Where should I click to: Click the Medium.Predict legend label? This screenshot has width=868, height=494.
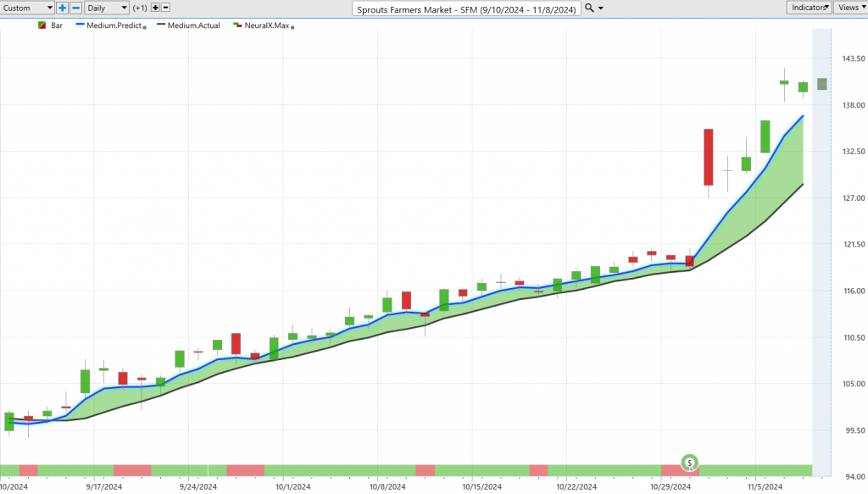[114, 25]
